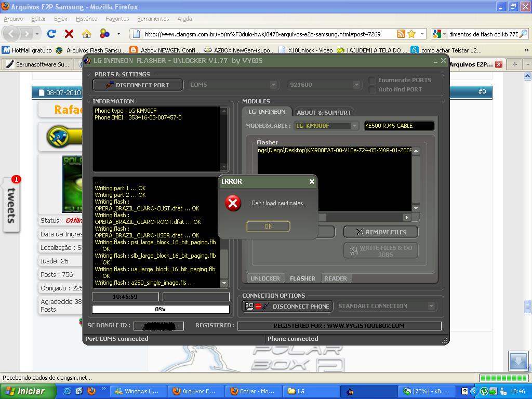The height and width of the screenshot is (399, 532).
Task: Click the Firefox forward arrow button
Action: pos(27,34)
